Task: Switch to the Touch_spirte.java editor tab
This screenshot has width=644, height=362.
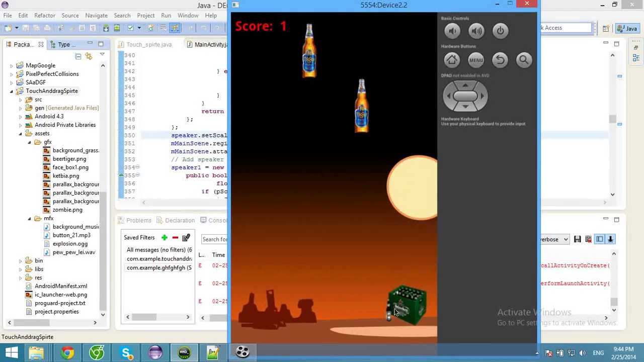Action: (x=149, y=45)
